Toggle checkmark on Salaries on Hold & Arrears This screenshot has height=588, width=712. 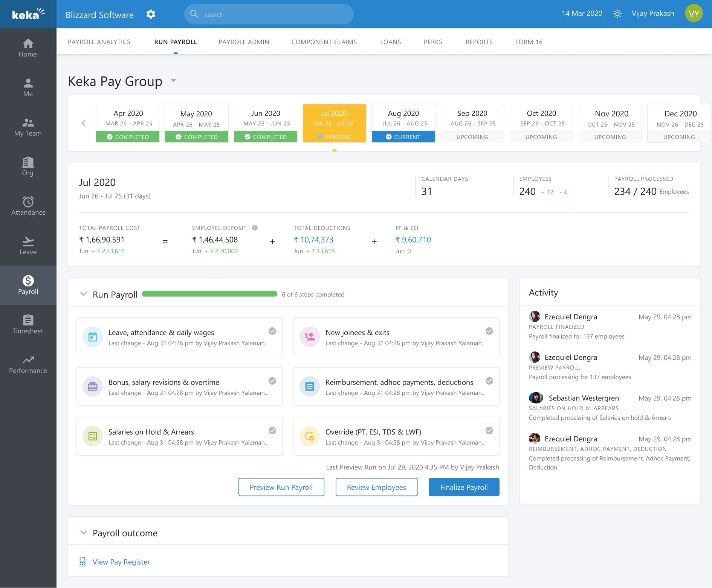272,431
